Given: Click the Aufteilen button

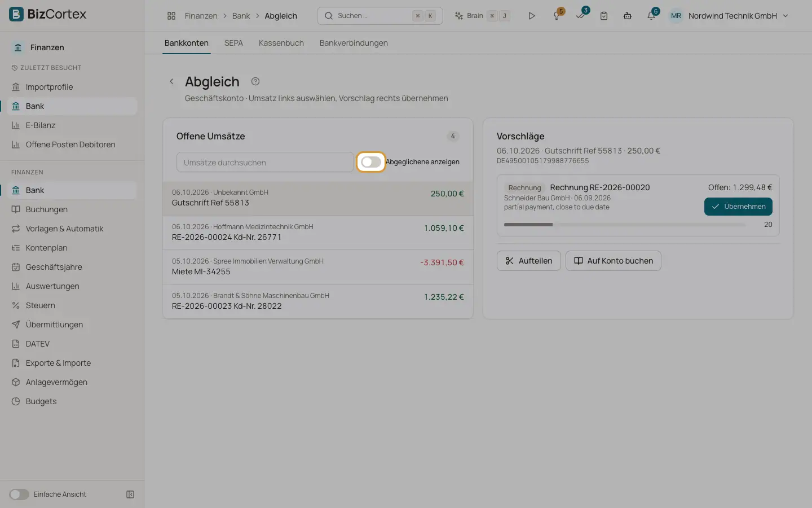Looking at the screenshot, I should (x=529, y=261).
